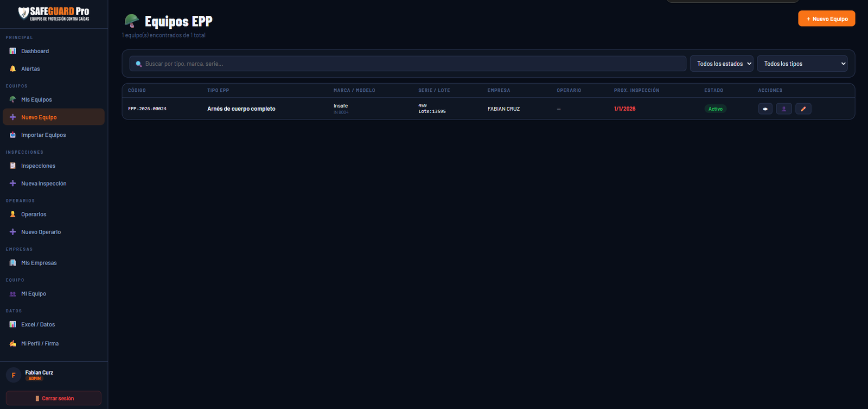Click the Tipo EPP column header
The width and height of the screenshot is (868, 409).
click(x=218, y=90)
